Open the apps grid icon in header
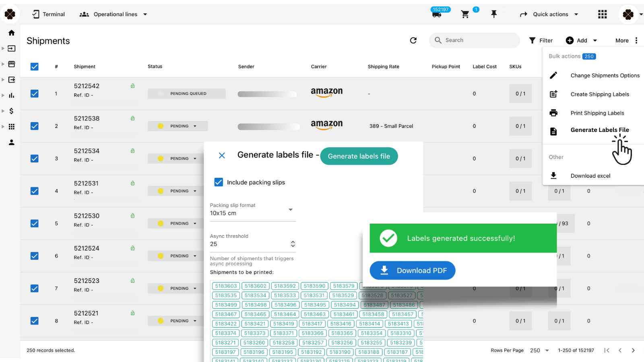644x362 pixels. coord(602,14)
